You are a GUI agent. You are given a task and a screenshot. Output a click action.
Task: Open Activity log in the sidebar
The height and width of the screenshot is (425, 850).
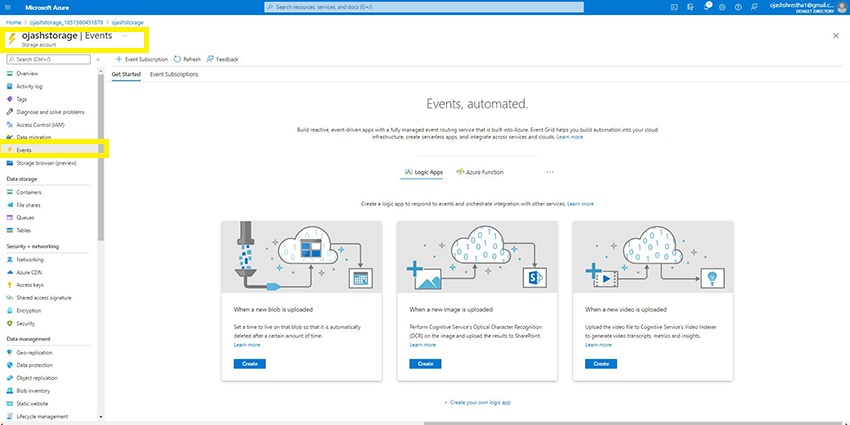(29, 86)
